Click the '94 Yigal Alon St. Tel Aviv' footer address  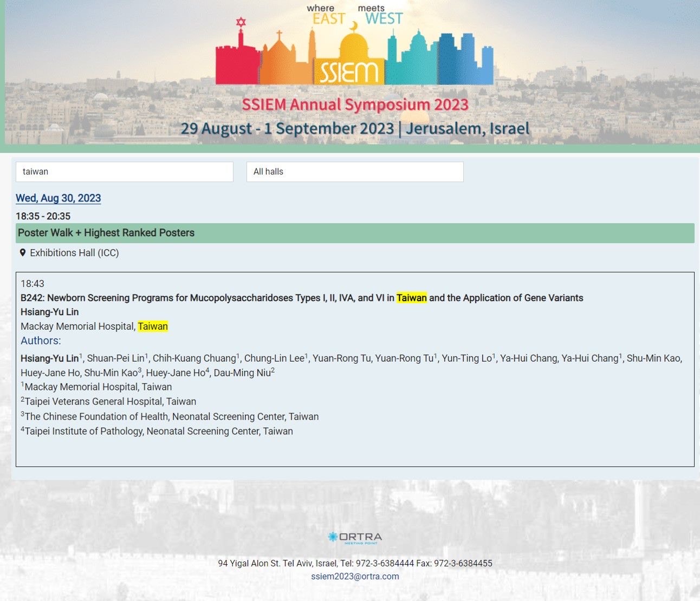point(355,563)
